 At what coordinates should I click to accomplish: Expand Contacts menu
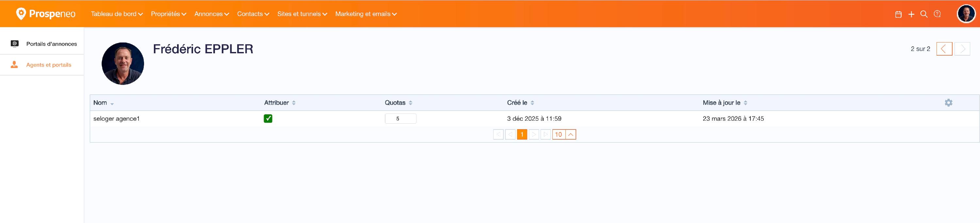tap(253, 14)
